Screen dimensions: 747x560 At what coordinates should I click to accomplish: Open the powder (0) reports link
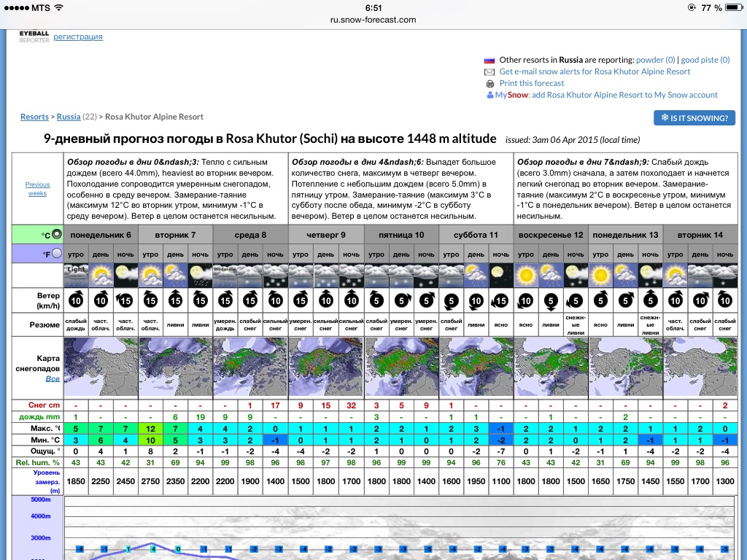click(x=656, y=60)
